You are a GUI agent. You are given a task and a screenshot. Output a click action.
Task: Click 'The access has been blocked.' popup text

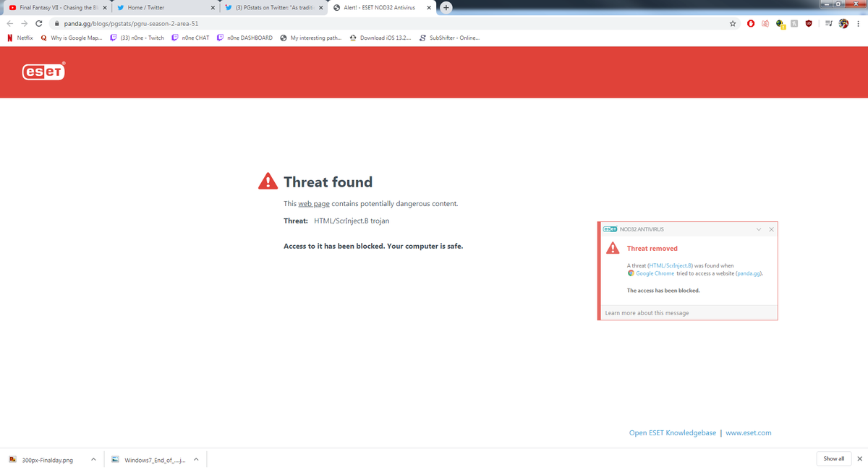pos(663,291)
